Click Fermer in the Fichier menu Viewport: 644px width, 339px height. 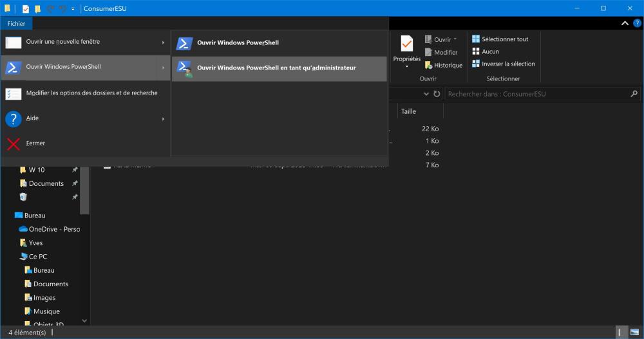35,143
